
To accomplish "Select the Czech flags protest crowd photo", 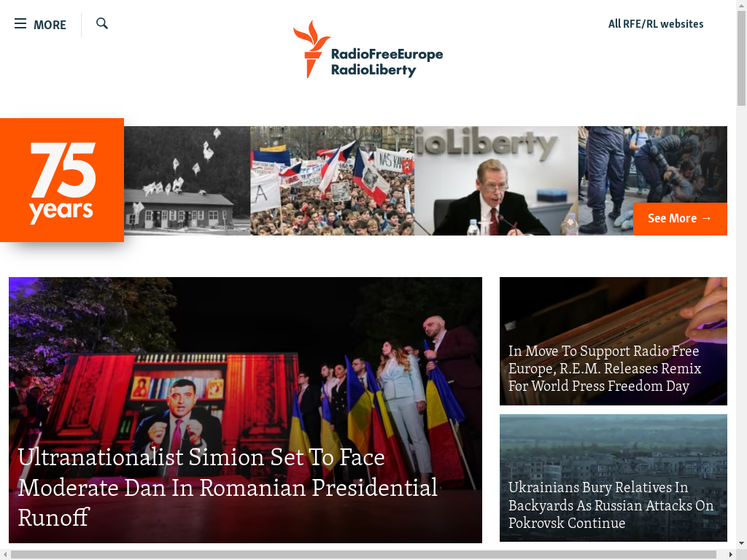I will coord(333,181).
